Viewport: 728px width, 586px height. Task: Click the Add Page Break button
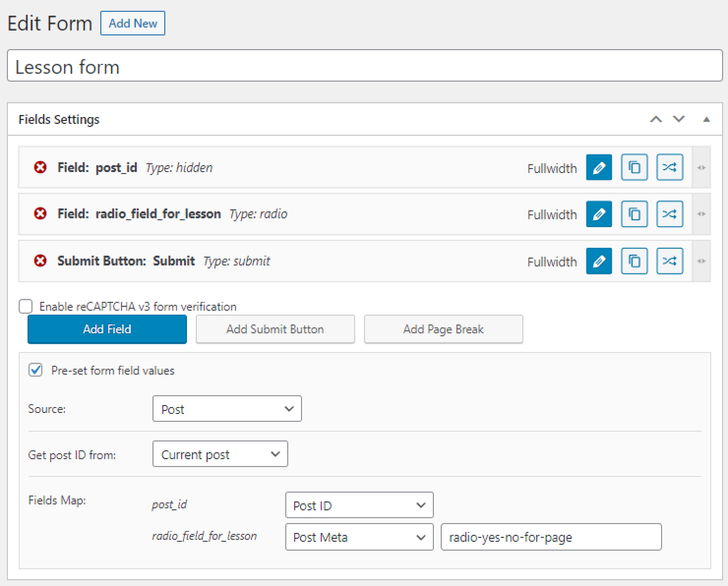(443, 329)
